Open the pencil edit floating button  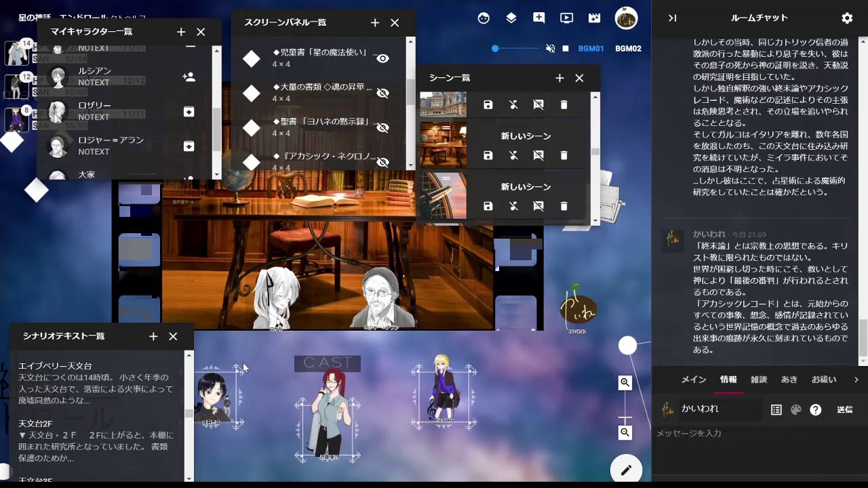626,470
